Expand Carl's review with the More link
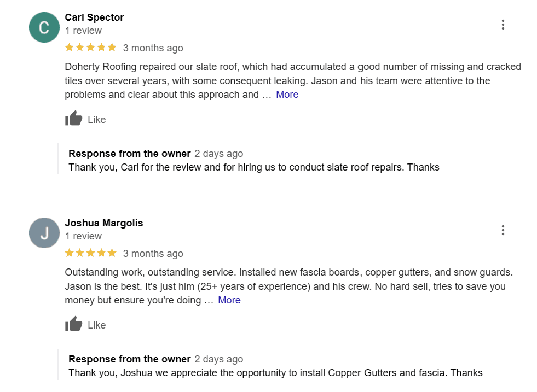This screenshot has height=392, width=537. click(287, 94)
